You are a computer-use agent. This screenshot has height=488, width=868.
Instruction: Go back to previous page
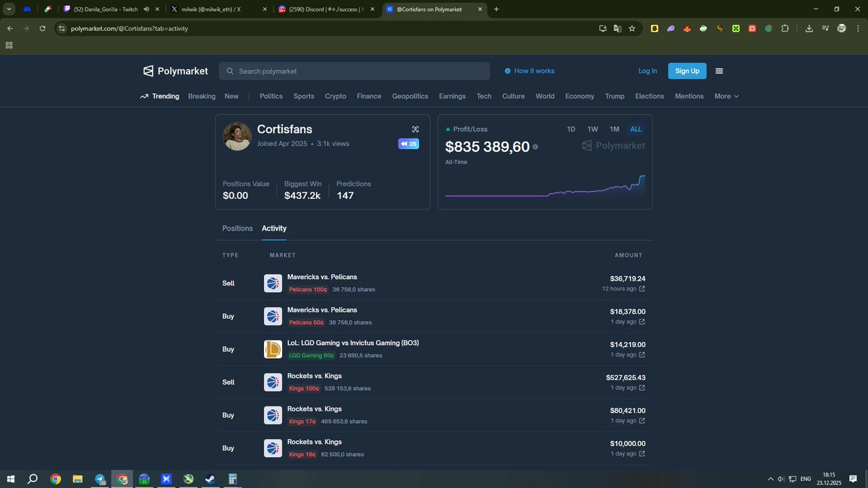(10, 28)
